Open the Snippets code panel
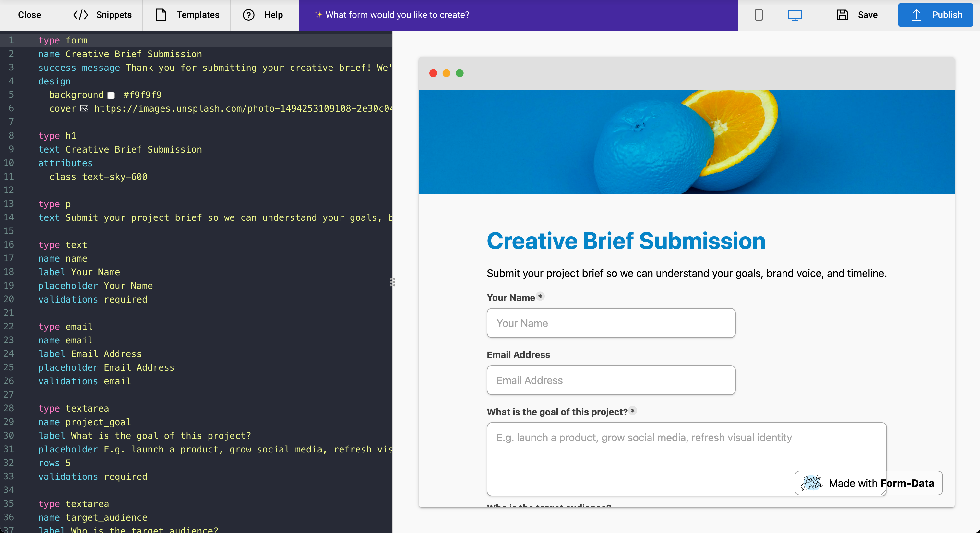This screenshot has height=533, width=980. click(x=100, y=15)
